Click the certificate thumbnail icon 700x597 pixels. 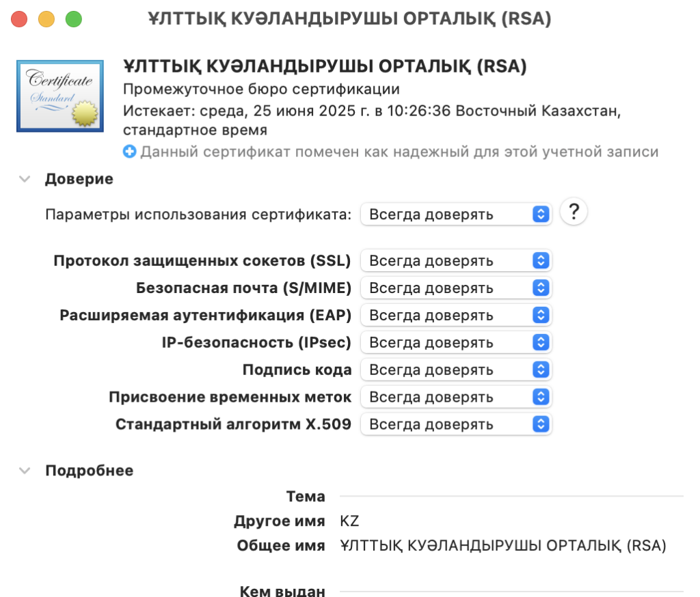(x=60, y=96)
